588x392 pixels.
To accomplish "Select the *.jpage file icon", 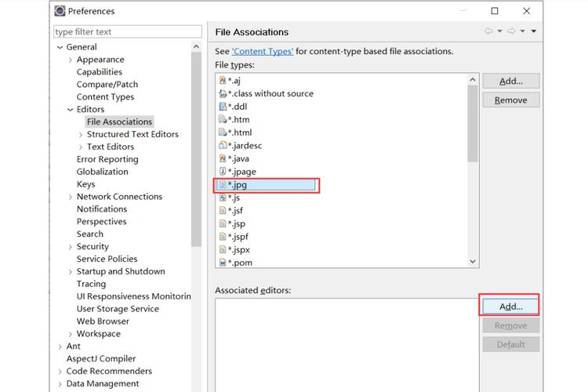I will (223, 172).
